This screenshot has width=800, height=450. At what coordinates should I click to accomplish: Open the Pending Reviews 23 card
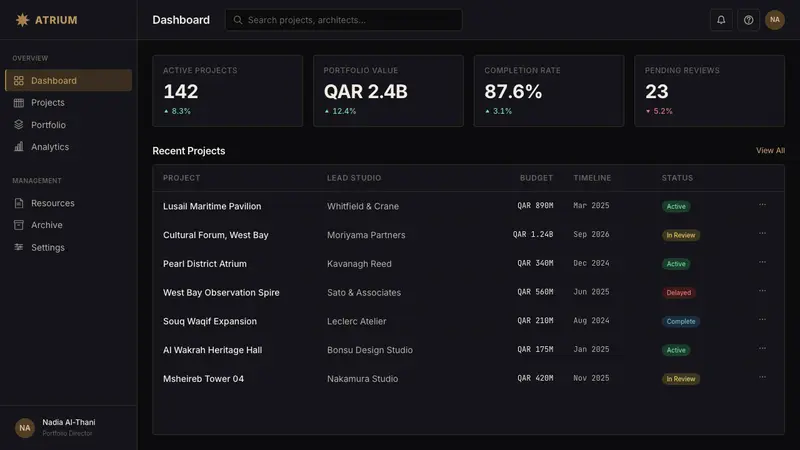[x=709, y=91]
